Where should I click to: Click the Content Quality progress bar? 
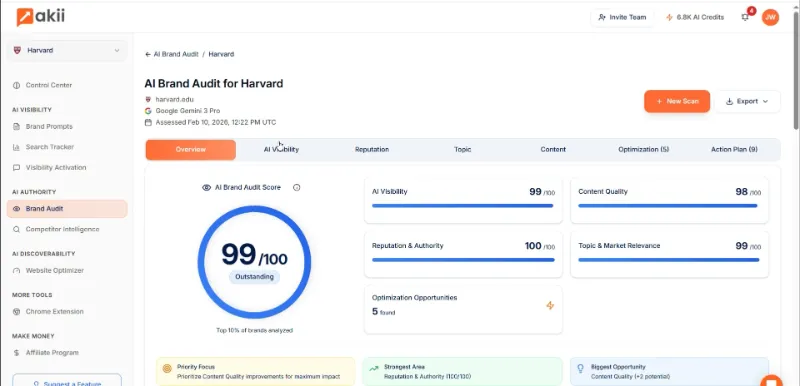pos(668,205)
